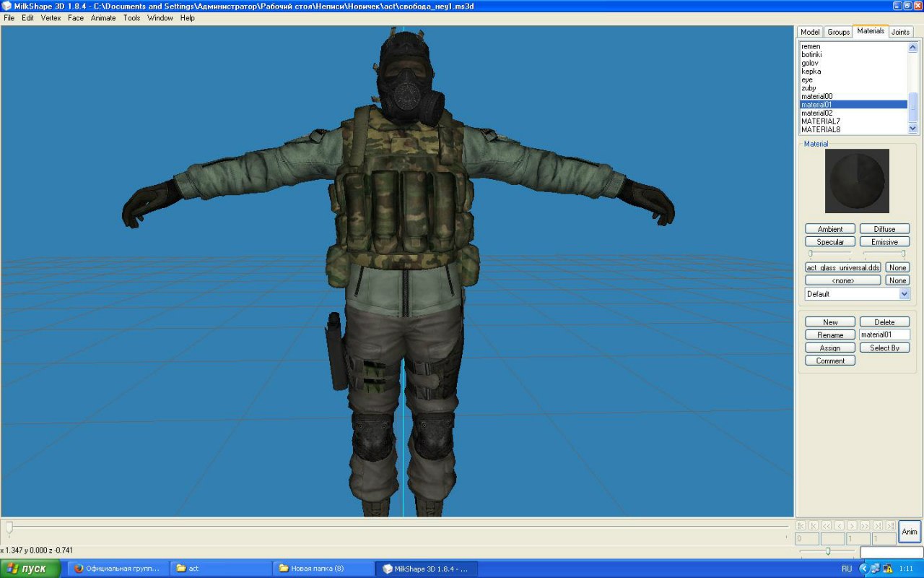Viewport: 924px width, 578px height.
Task: Select 'zuby' in materials list
Action: pos(853,87)
